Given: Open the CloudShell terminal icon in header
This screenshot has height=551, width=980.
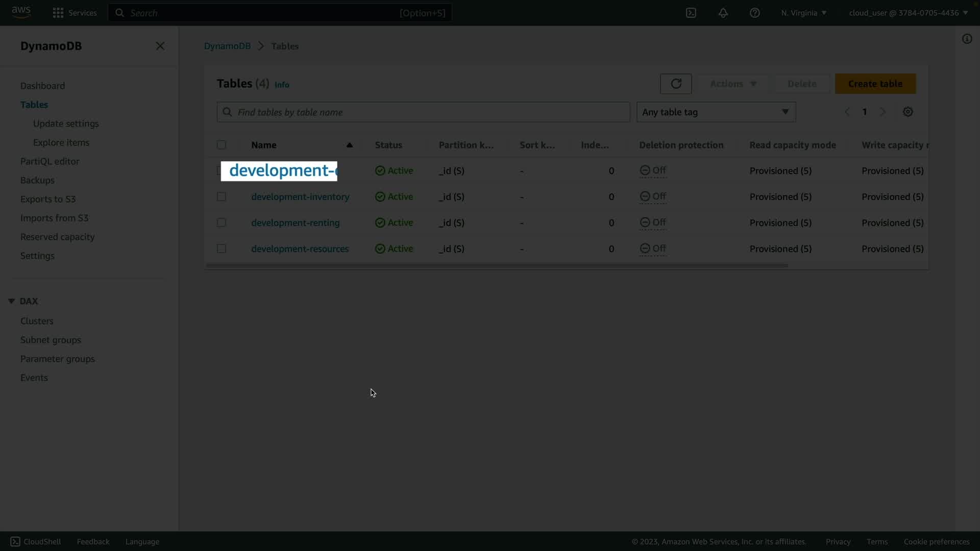Looking at the screenshot, I should [691, 13].
